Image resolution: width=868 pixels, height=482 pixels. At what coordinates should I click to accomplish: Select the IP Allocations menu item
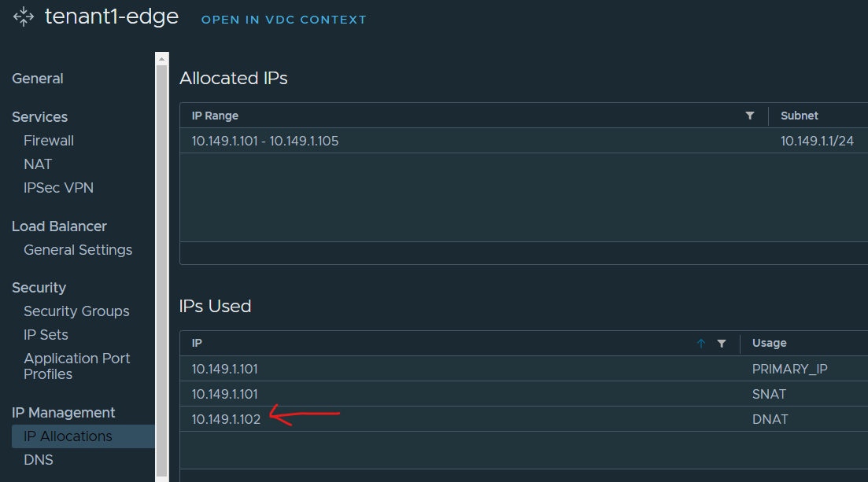coord(68,436)
